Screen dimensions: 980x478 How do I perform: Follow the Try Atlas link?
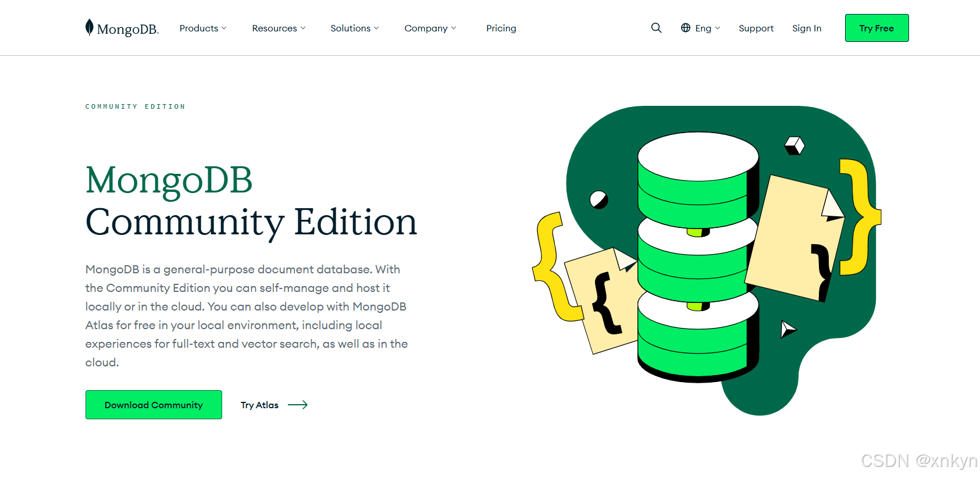coord(259,405)
